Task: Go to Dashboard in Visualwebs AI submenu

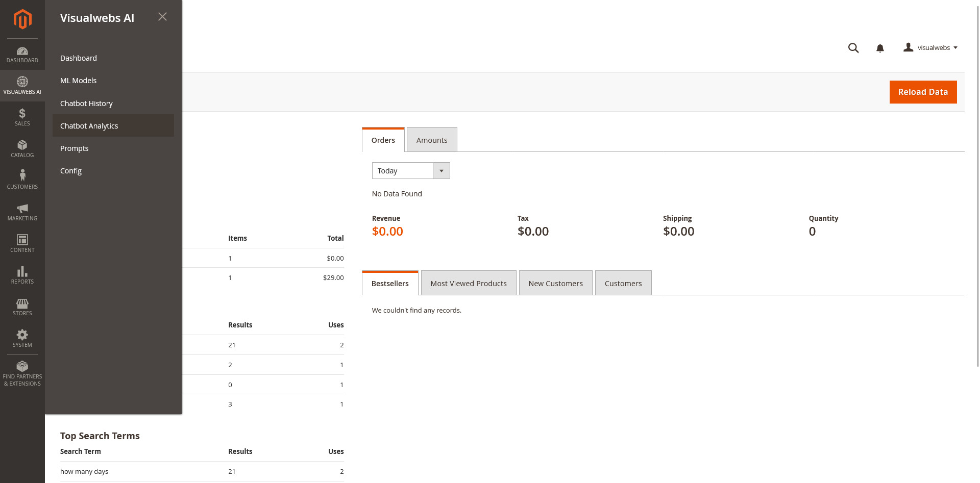Action: 113,58
